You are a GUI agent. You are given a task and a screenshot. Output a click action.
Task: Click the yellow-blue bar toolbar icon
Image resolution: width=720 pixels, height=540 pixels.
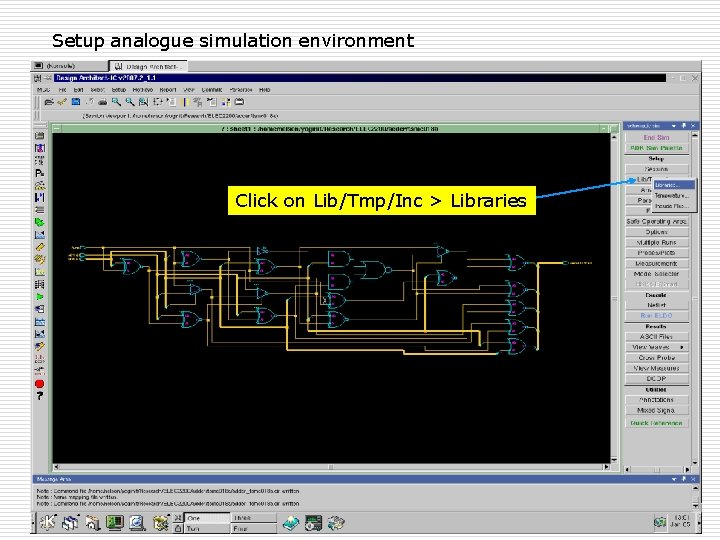[x=186, y=102]
